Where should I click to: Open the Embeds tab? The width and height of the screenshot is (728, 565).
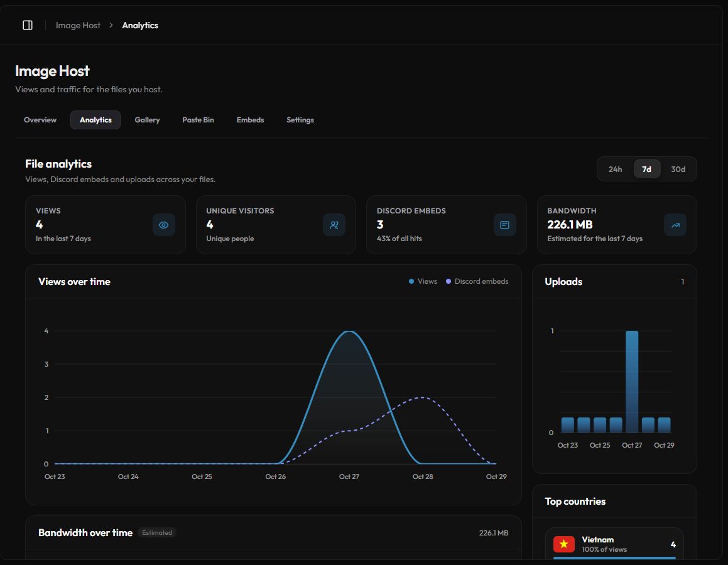pyautogui.click(x=250, y=120)
